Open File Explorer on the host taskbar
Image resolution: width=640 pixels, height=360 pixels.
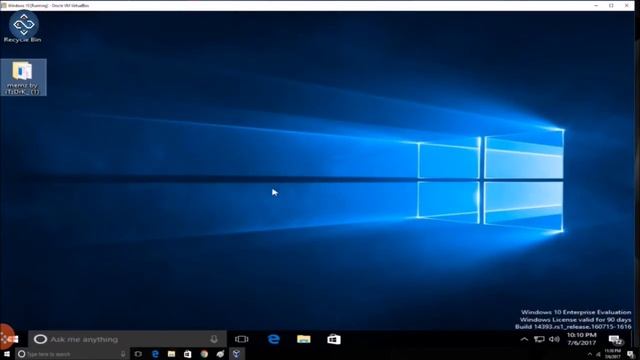[x=171, y=354]
